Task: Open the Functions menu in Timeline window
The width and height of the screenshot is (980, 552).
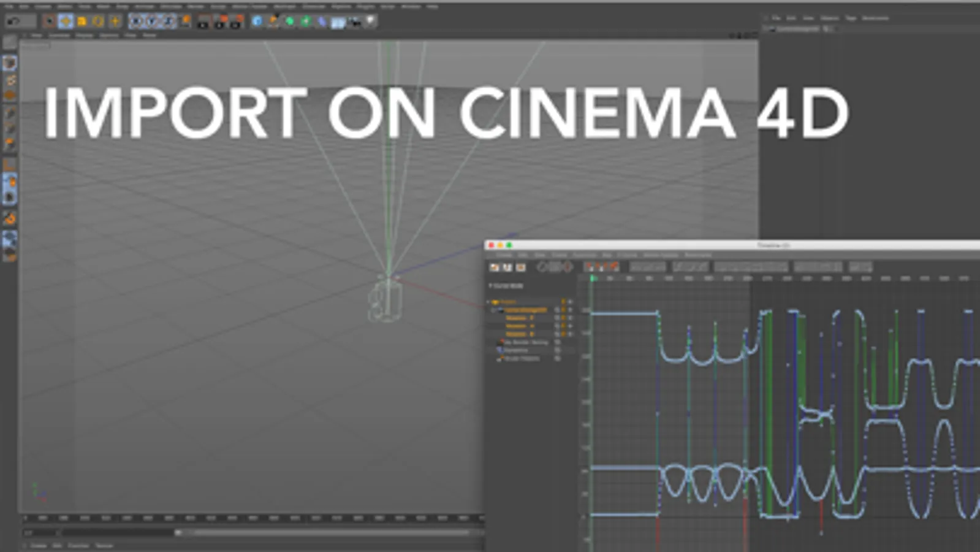Action: 584,255
